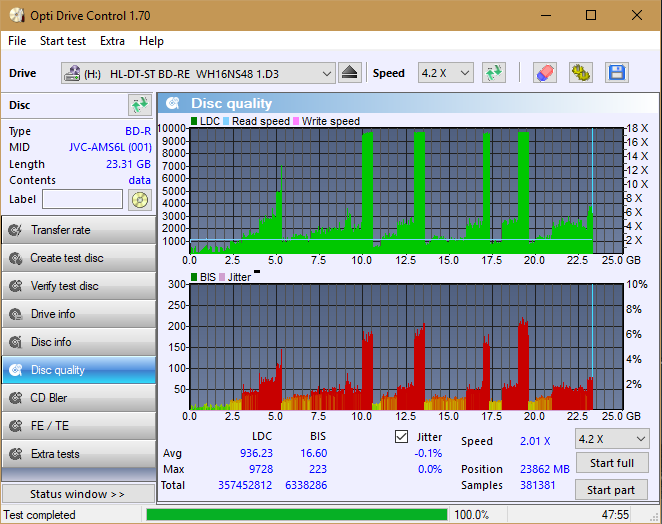This screenshot has height=524, width=662.
Task: Open the top Speed 4.2 X dropdown
Action: pyautogui.click(x=445, y=73)
